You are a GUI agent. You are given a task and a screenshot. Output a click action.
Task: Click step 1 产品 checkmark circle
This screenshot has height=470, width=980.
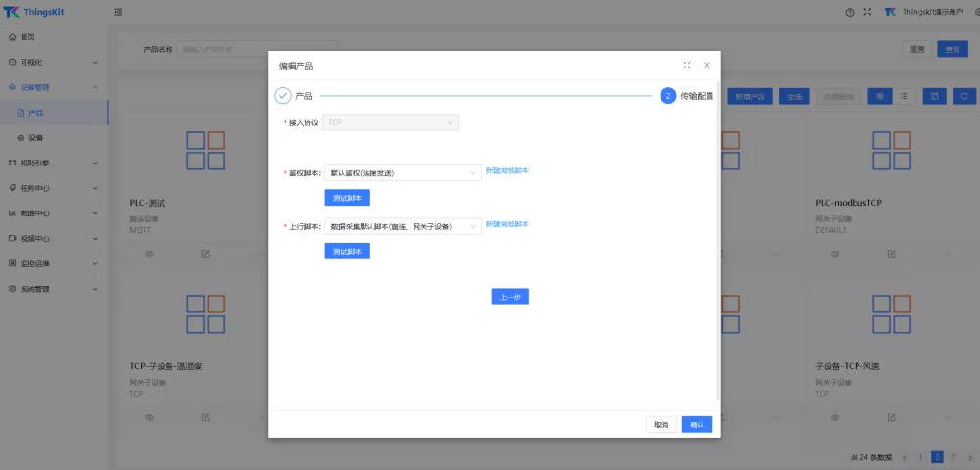pyautogui.click(x=283, y=96)
